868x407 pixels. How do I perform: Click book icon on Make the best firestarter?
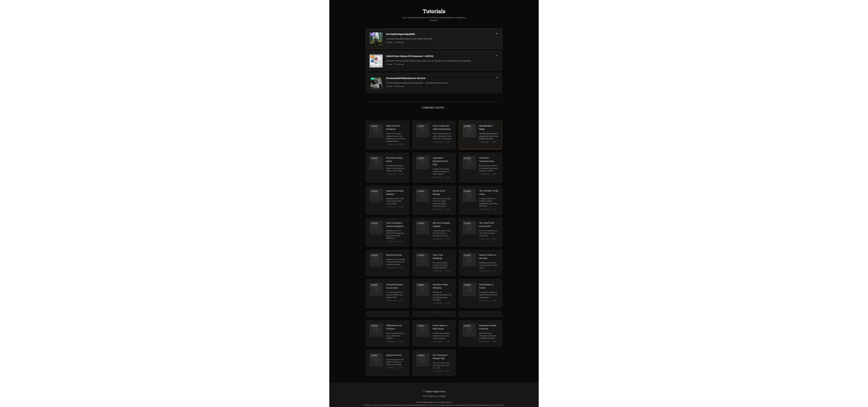tap(376, 131)
